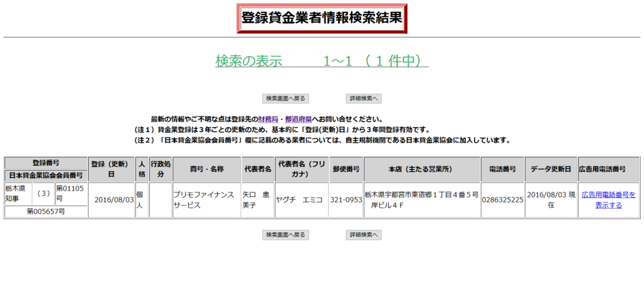644x305 pixels.
Task: Click the upper 検索画面へ戻る button
Action: click(286, 99)
